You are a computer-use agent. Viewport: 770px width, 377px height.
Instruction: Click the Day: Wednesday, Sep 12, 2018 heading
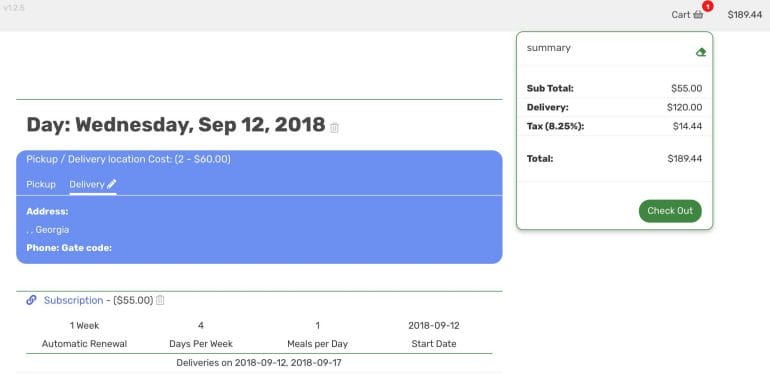(x=176, y=125)
